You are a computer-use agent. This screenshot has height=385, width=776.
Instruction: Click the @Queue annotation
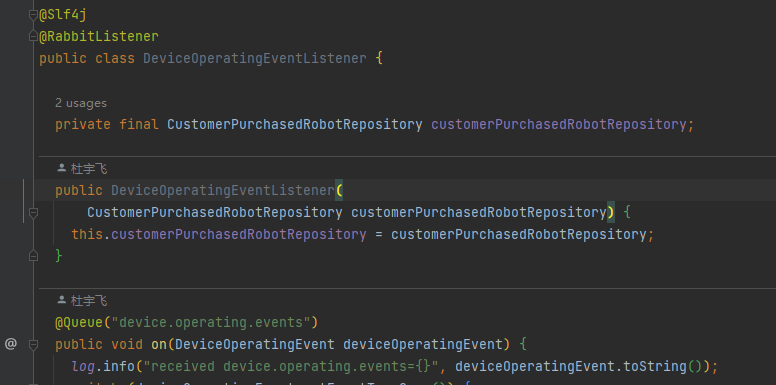coord(79,323)
